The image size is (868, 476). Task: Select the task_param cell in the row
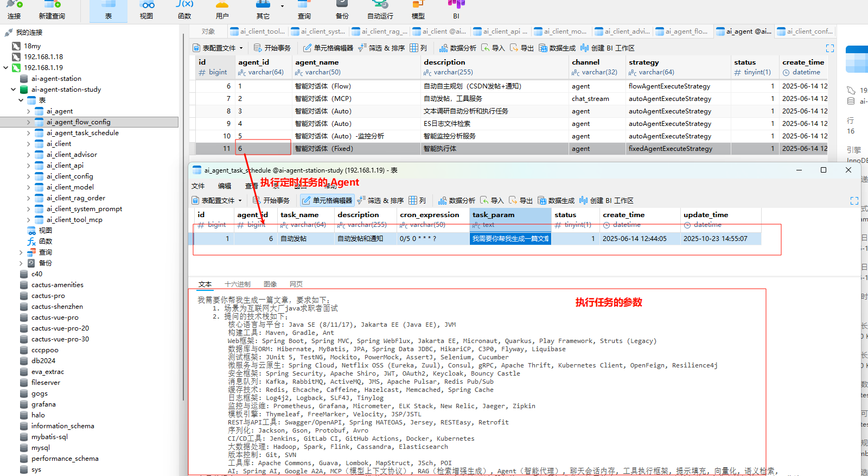[510, 239]
